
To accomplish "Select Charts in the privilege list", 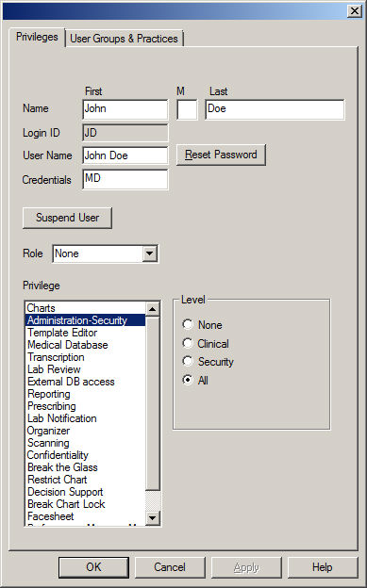I will click(85, 308).
